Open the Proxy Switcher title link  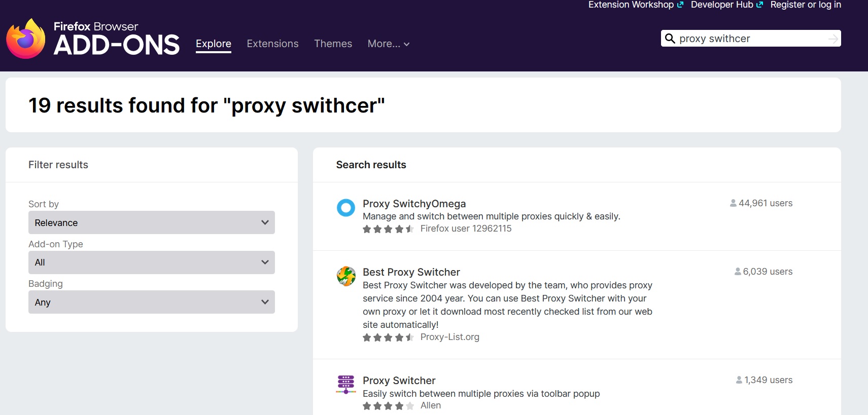point(399,381)
